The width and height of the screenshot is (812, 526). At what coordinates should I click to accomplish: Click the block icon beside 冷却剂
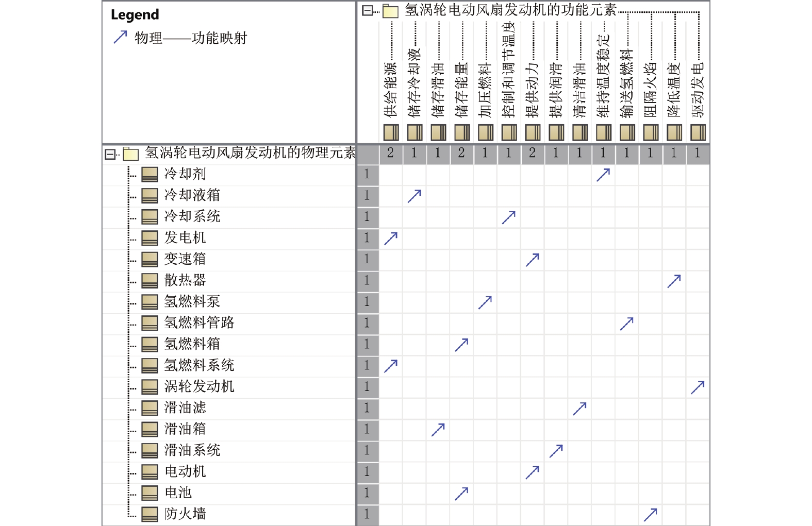tap(150, 175)
